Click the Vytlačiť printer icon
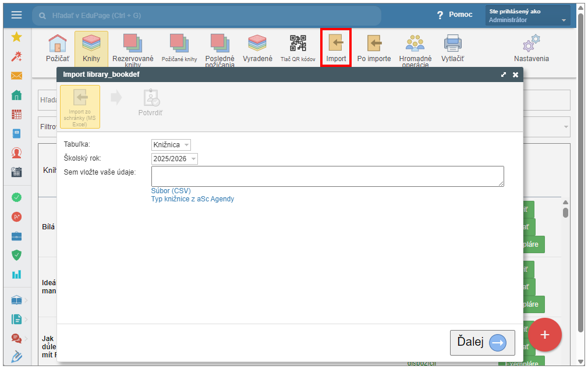This screenshot has width=588, height=369. pos(452,44)
